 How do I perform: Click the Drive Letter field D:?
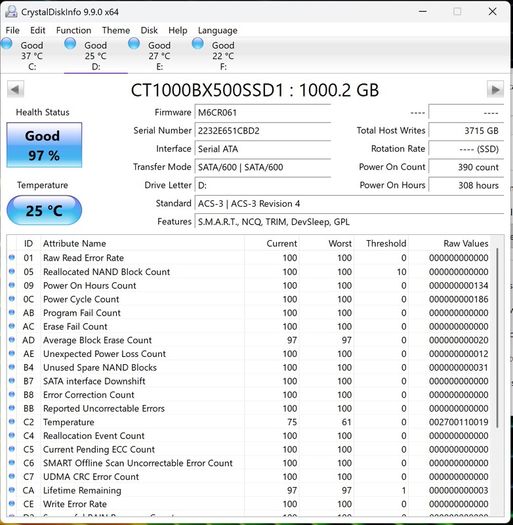pos(263,185)
